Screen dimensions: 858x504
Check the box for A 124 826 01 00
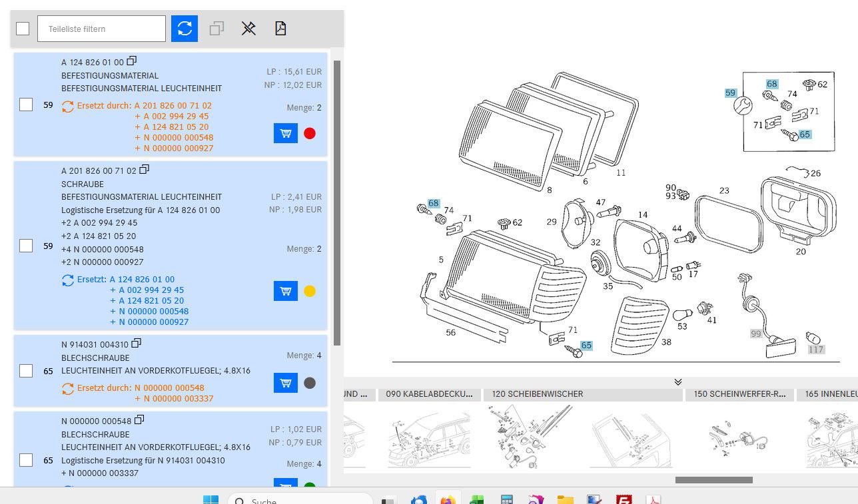tap(26, 105)
